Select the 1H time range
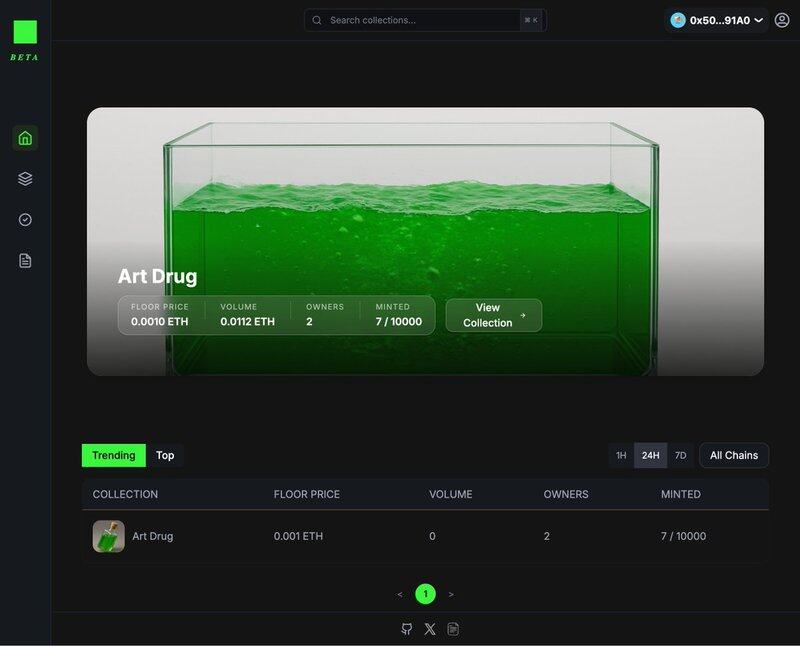 (x=621, y=456)
